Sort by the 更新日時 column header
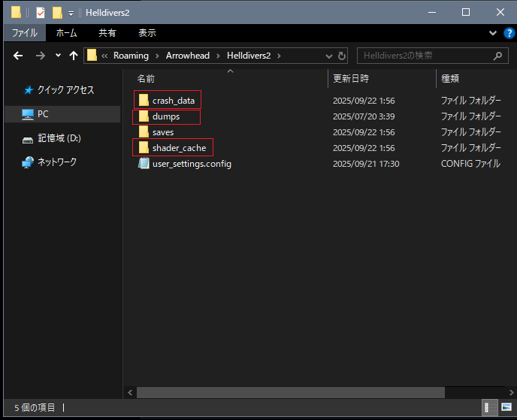 coord(351,78)
